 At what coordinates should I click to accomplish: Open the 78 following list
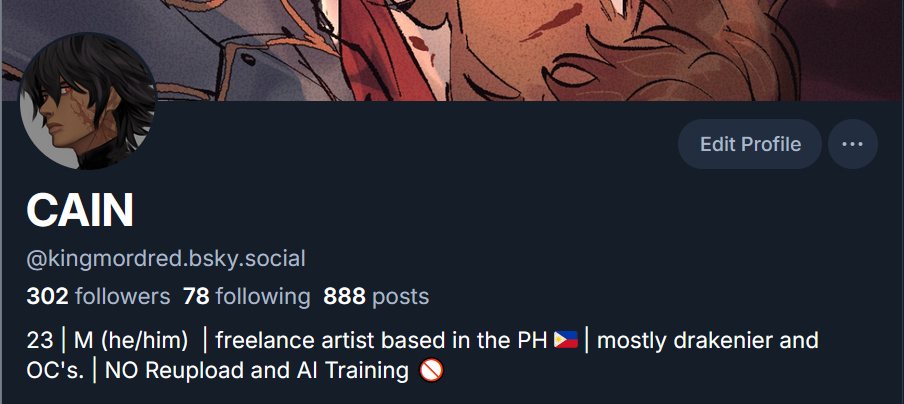tap(247, 297)
